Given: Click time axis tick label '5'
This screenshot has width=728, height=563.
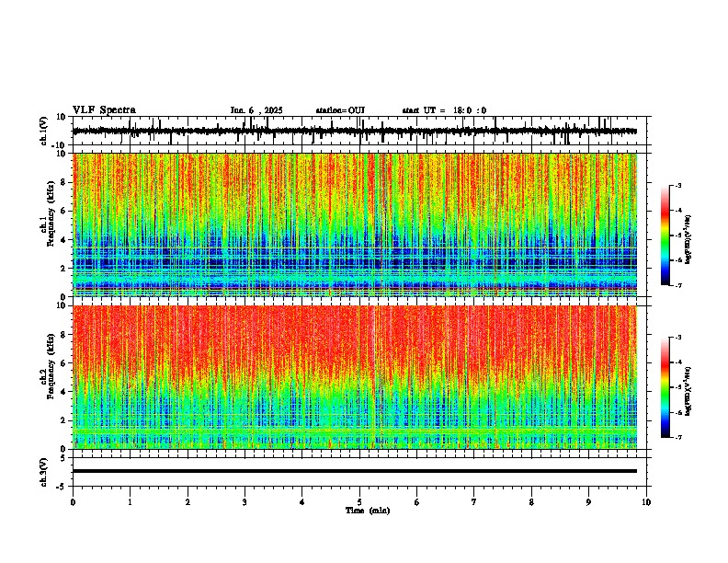Looking at the screenshot, I should point(359,502).
